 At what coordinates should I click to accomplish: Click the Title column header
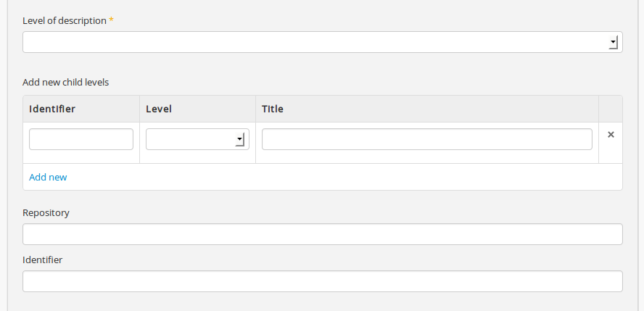coord(273,109)
